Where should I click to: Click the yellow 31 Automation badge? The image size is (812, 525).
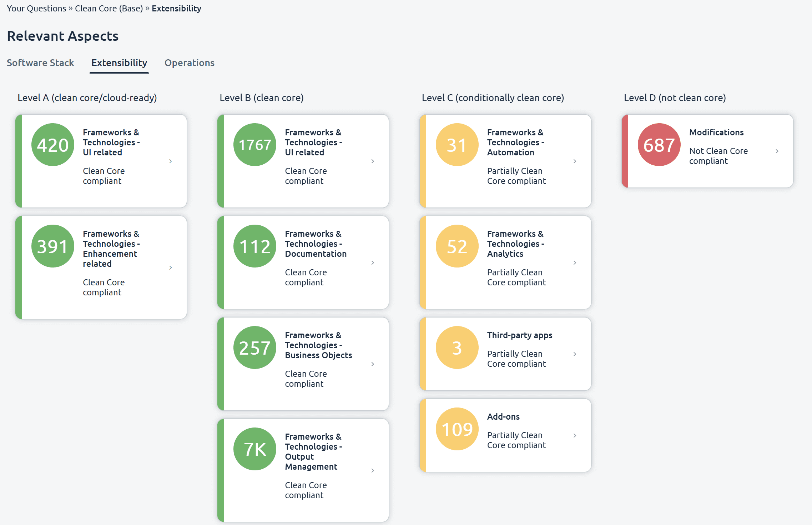457,145
